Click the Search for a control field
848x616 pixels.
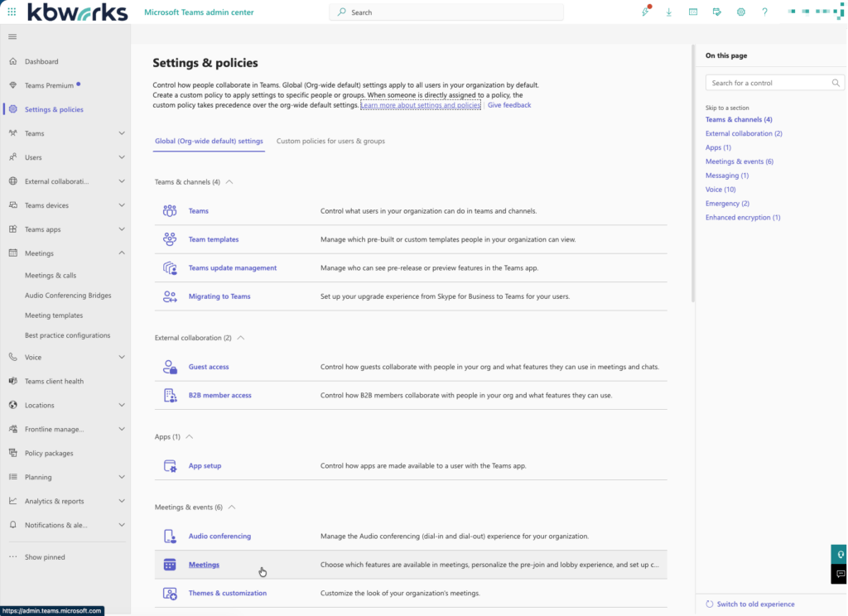tap(770, 82)
